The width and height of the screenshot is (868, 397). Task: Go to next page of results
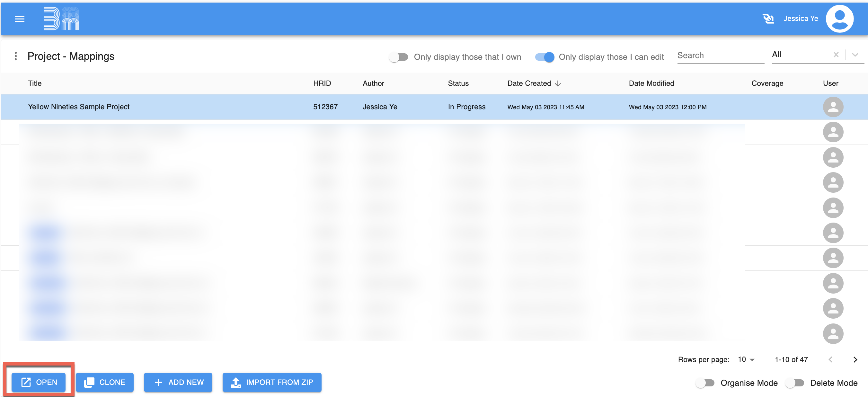pos(855,360)
